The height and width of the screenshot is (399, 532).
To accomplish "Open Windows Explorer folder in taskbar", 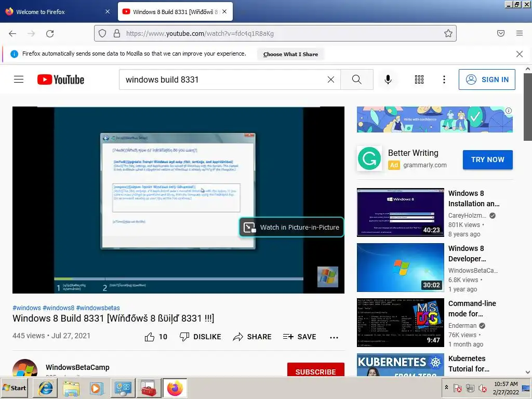I will click(71, 388).
